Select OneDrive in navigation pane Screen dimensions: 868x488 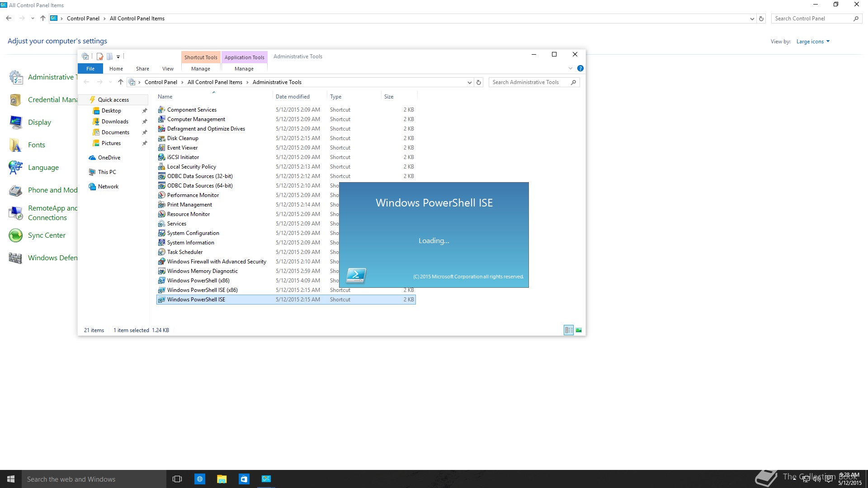tap(109, 158)
